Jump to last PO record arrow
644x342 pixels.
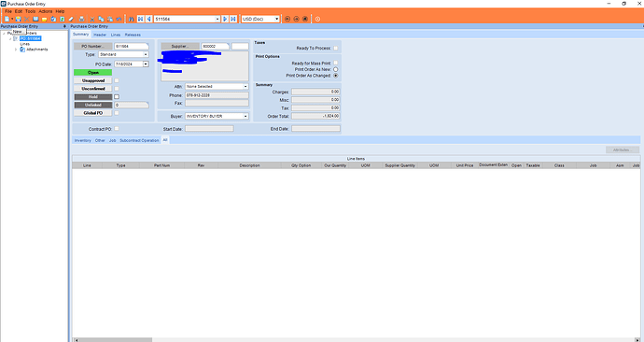click(233, 19)
